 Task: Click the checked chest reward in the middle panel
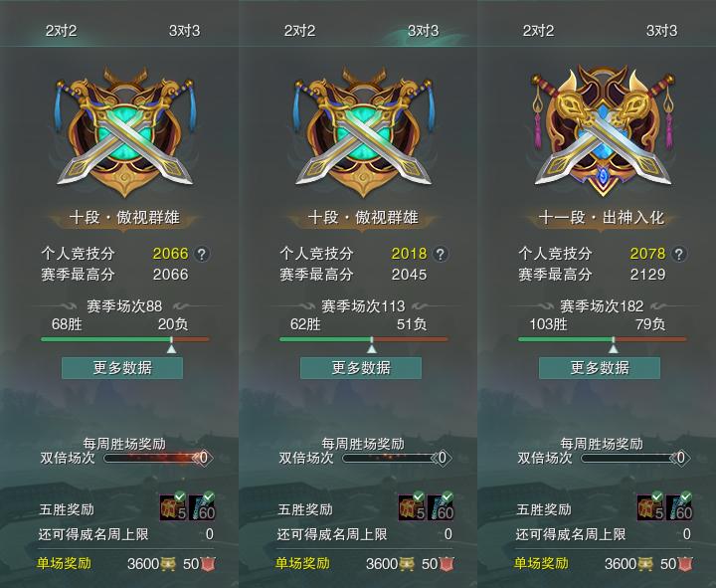[412, 507]
